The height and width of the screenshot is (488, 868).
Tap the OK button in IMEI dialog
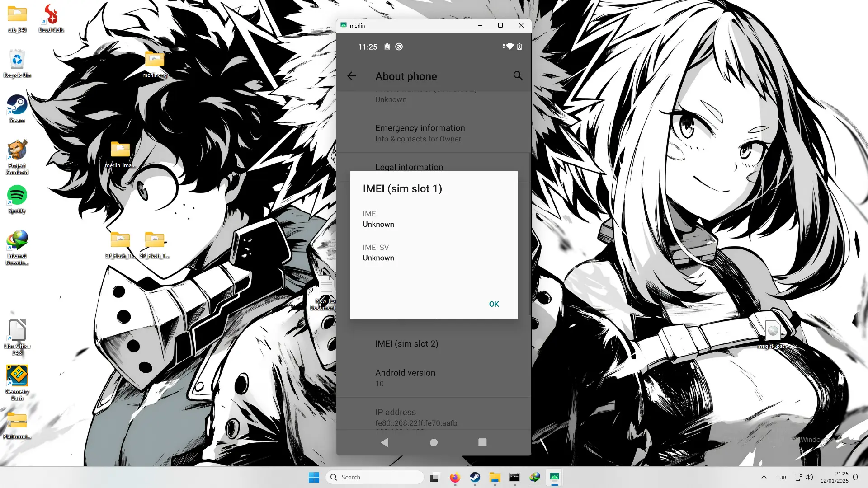(494, 304)
